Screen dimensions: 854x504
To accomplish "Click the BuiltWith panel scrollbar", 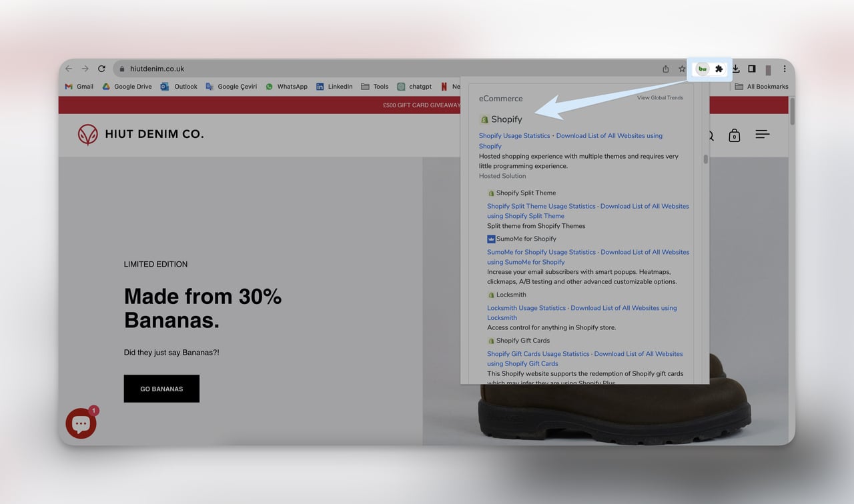I will click(x=705, y=159).
